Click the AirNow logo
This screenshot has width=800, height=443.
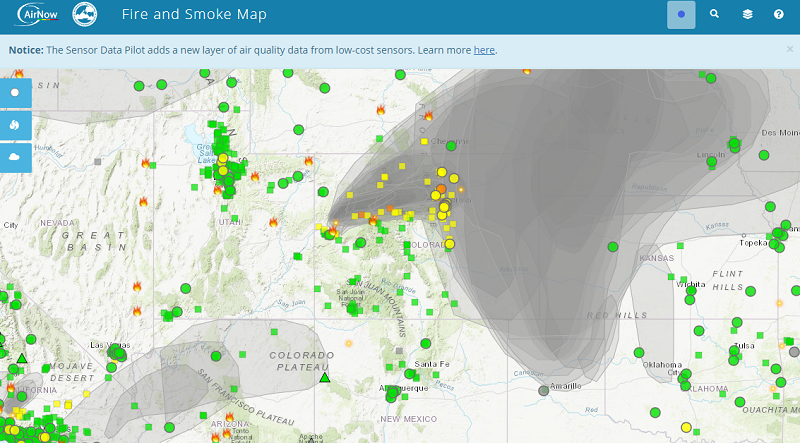click(38, 15)
